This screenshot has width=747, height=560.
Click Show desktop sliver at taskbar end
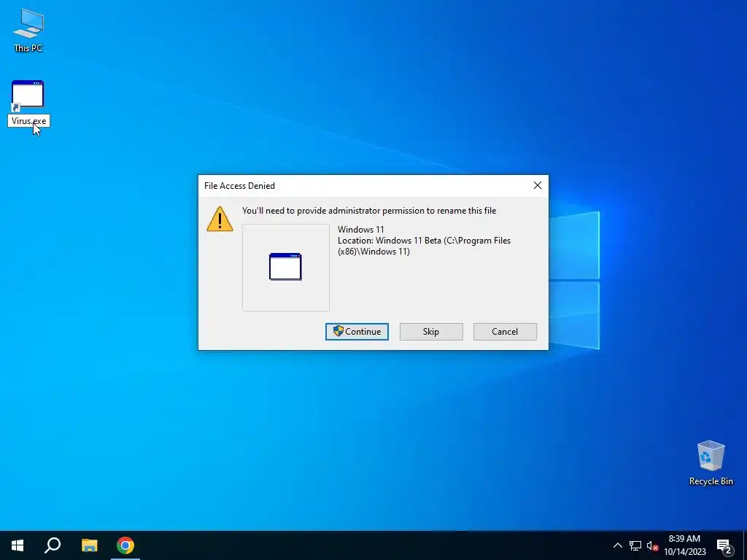[745, 545]
